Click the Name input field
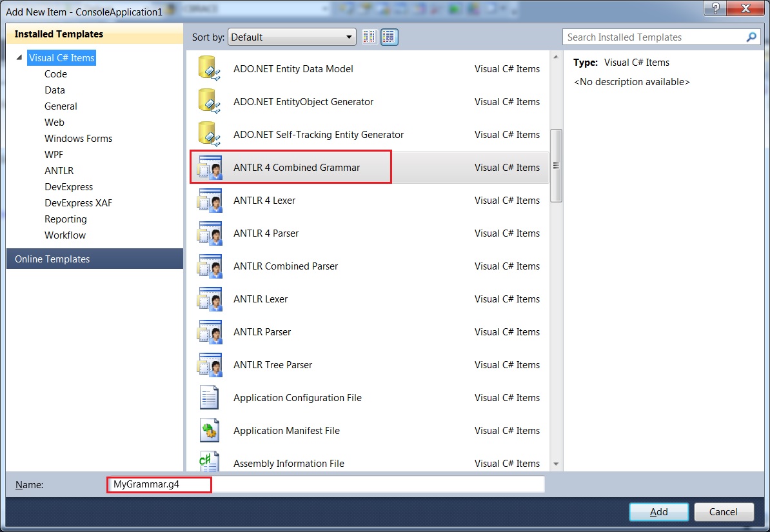The height and width of the screenshot is (532, 770). pyautogui.click(x=326, y=484)
